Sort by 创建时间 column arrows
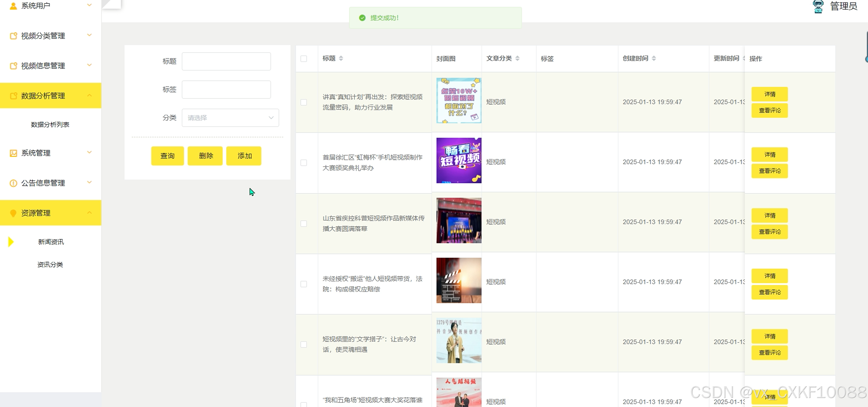 point(654,58)
